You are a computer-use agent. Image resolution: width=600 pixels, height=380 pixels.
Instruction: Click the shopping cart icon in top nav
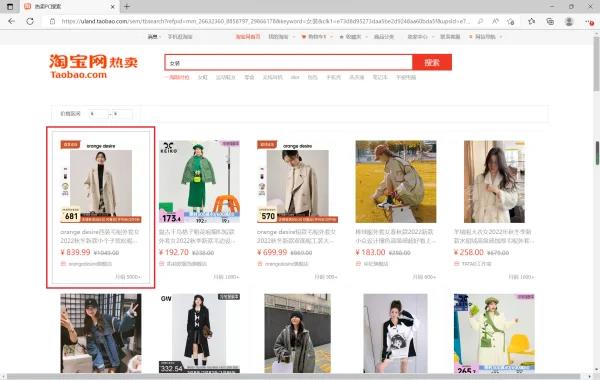304,37
